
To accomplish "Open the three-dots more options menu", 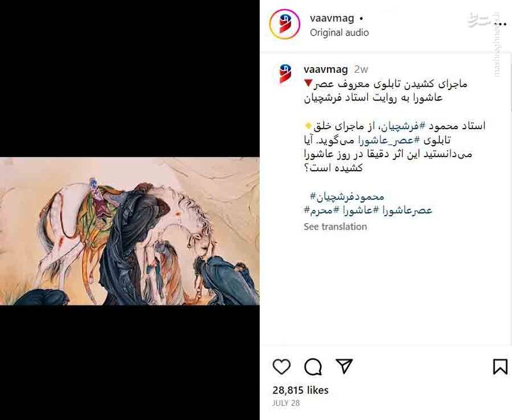I will click(500, 24).
